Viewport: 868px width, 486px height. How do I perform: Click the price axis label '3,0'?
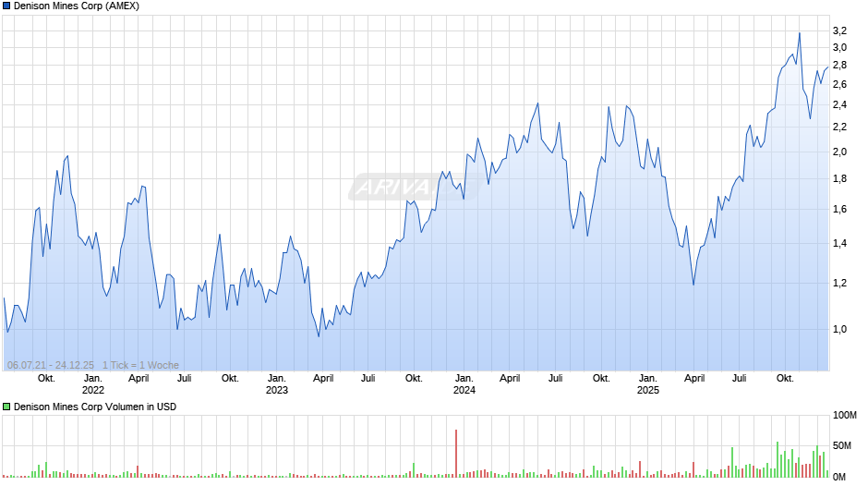[x=839, y=48]
